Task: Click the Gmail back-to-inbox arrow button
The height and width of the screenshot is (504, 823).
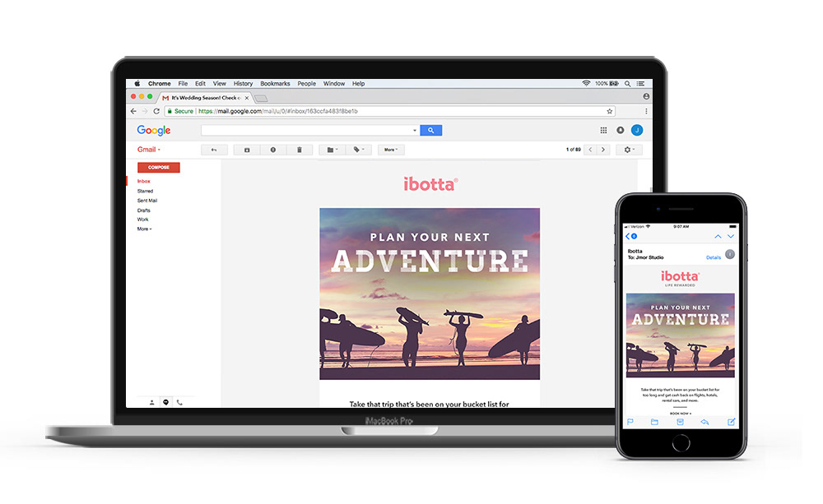Action: pos(214,150)
